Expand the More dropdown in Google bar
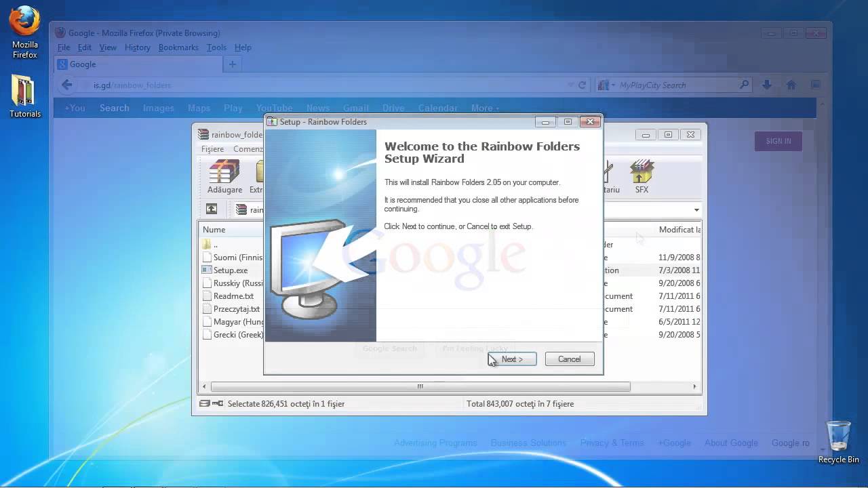 pyautogui.click(x=485, y=108)
